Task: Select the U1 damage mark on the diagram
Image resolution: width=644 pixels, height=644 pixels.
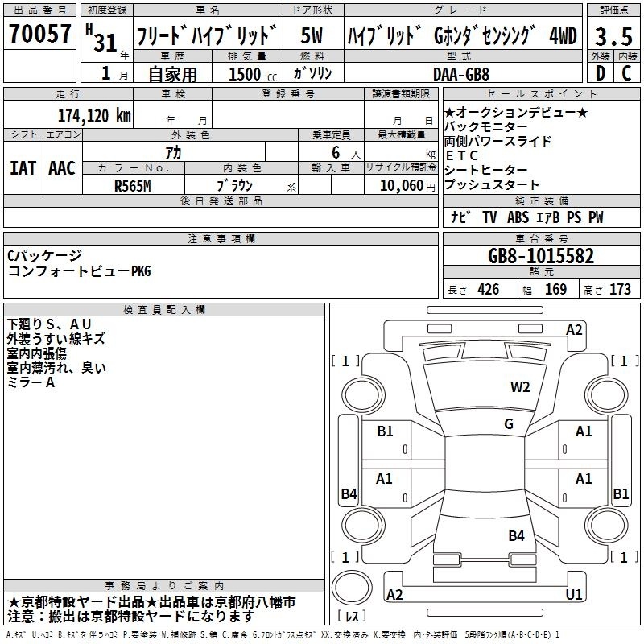Action: pyautogui.click(x=574, y=595)
